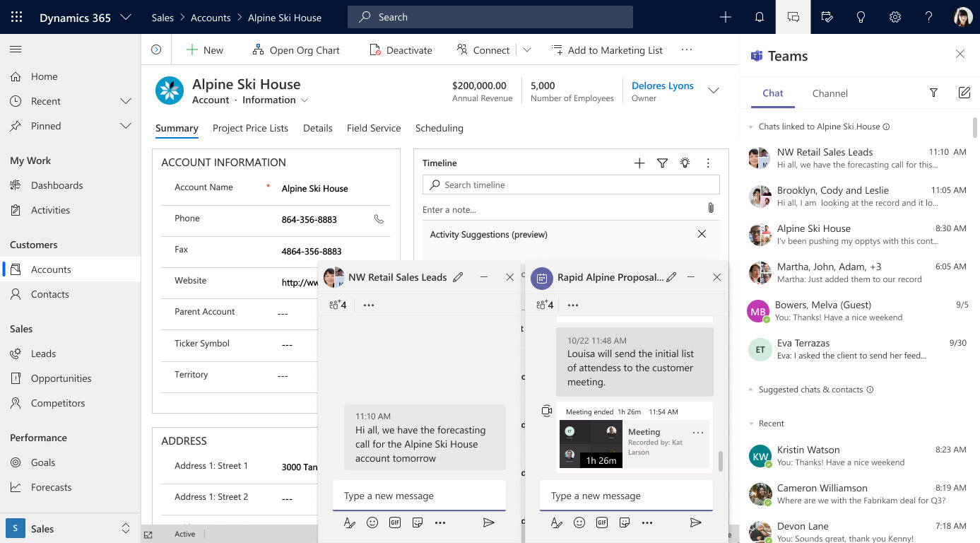Screen dimensions: 980x543
Task: Click Add to Marketing List button
Action: click(607, 50)
